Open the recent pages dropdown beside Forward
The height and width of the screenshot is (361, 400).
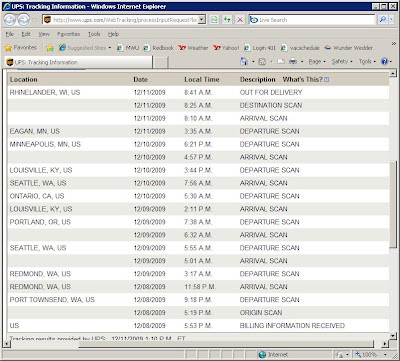pos(35,20)
